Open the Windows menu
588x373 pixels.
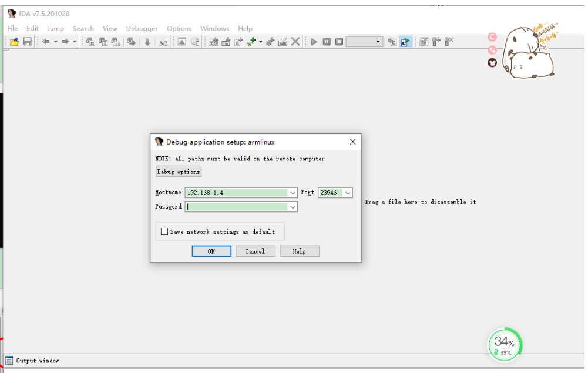point(215,29)
